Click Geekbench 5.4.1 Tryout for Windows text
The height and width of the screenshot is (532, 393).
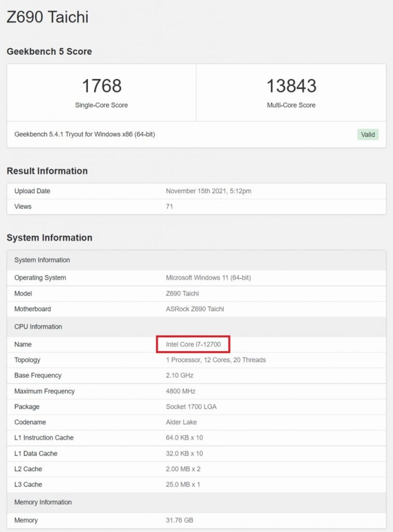tap(85, 135)
